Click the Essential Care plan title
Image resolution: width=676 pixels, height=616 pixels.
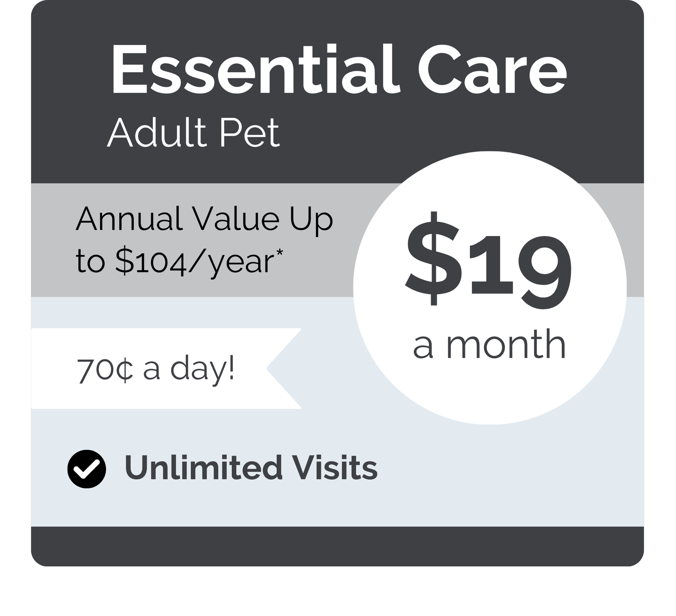pos(339,71)
